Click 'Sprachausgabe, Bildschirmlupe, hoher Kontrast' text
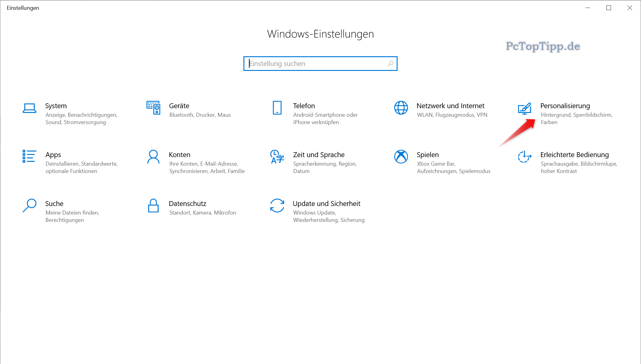The width and height of the screenshot is (641, 364). (579, 167)
